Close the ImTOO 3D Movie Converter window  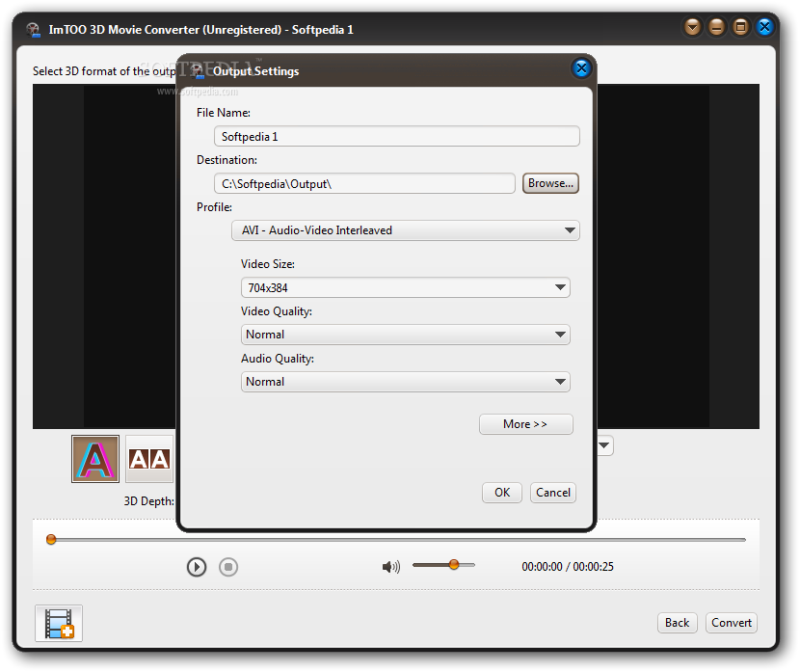tap(764, 27)
